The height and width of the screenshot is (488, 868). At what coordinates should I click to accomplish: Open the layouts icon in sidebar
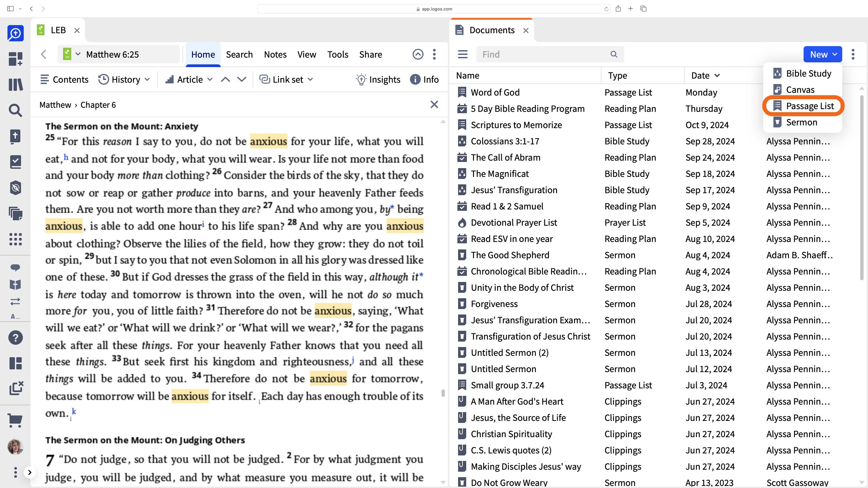(x=16, y=363)
